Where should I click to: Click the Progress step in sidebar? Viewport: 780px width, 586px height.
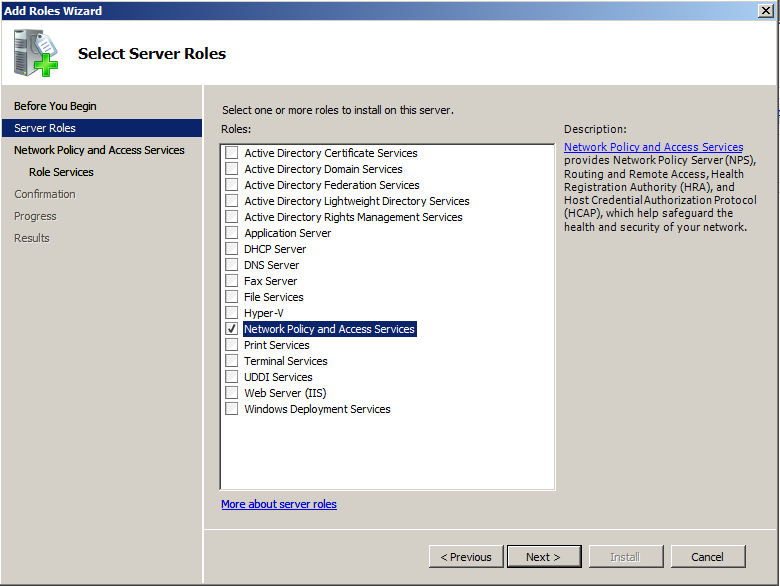35,216
